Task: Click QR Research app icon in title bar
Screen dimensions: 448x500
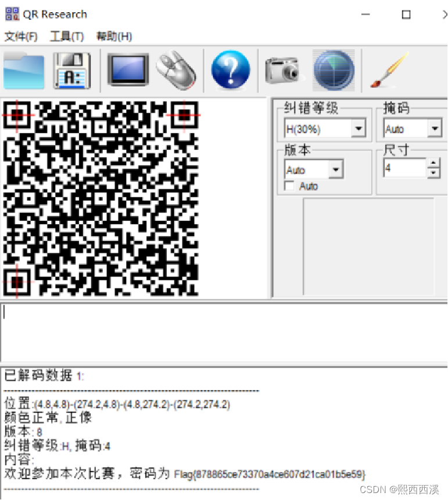Action: 12,14
